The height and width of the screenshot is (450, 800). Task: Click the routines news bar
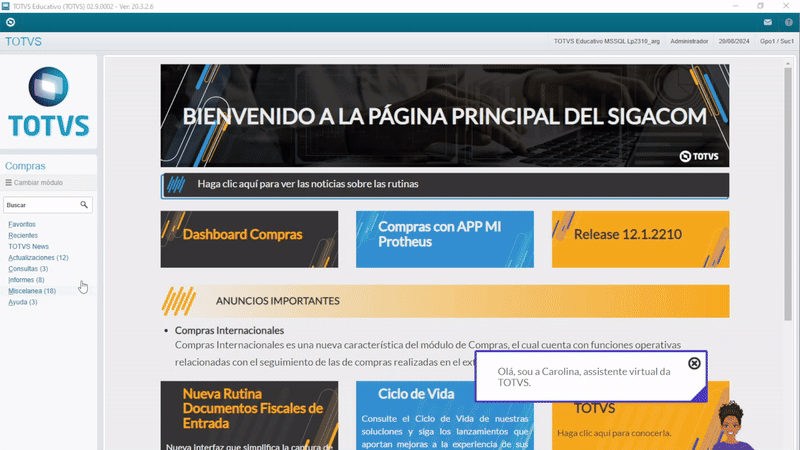[444, 185]
